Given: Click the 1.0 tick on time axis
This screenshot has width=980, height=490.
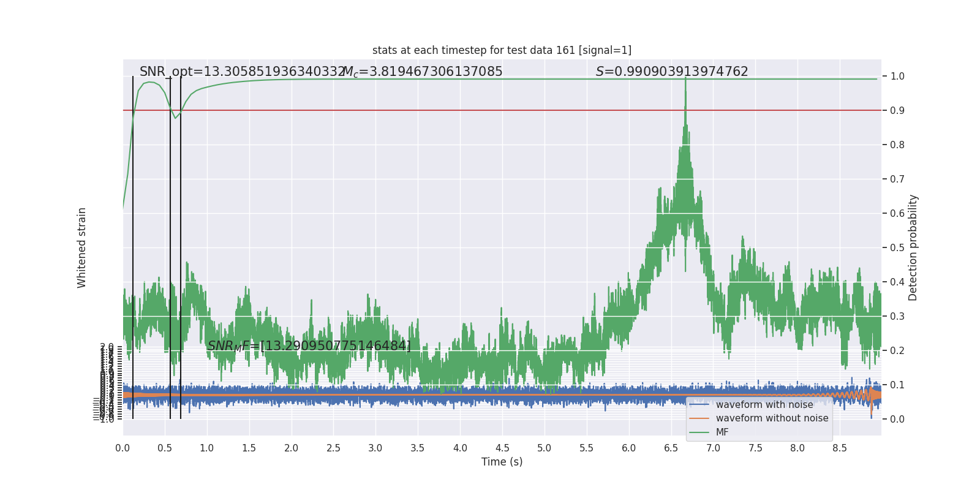Looking at the screenshot, I should [207, 448].
